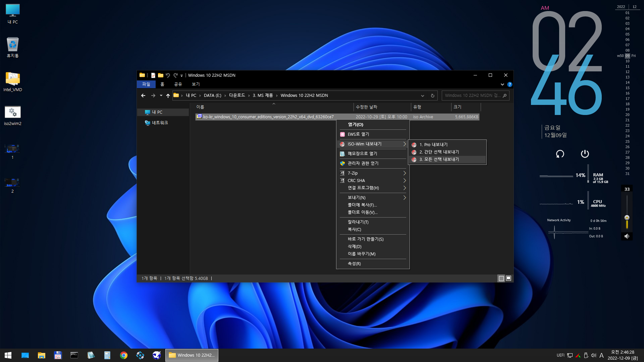This screenshot has height=362, width=644.
Task: Open Explorer help question mark icon
Action: (x=510, y=84)
